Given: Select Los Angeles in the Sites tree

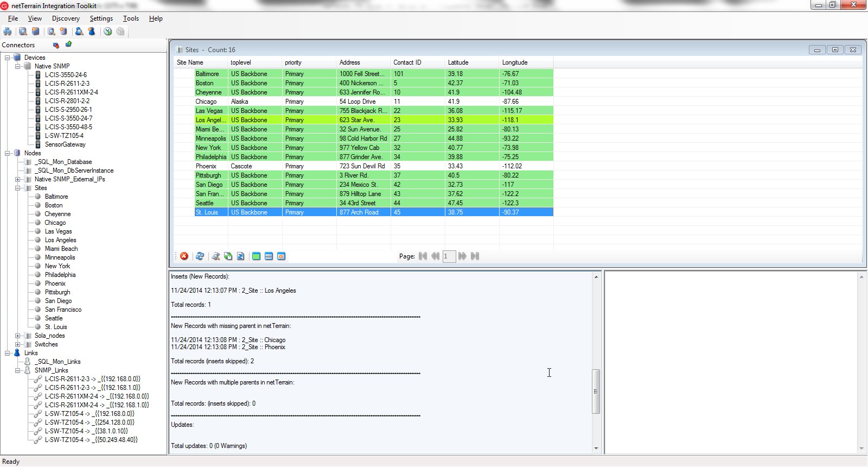Looking at the screenshot, I should pyautogui.click(x=60, y=240).
